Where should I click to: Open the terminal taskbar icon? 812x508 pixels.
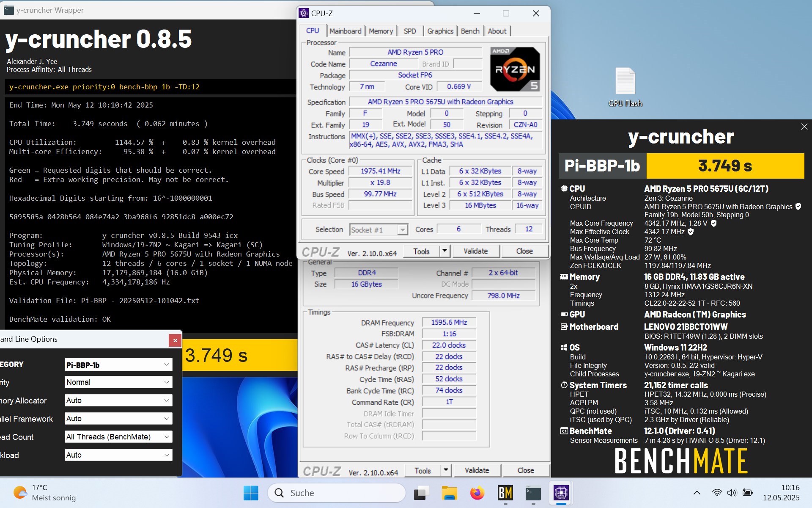pyautogui.click(x=533, y=493)
